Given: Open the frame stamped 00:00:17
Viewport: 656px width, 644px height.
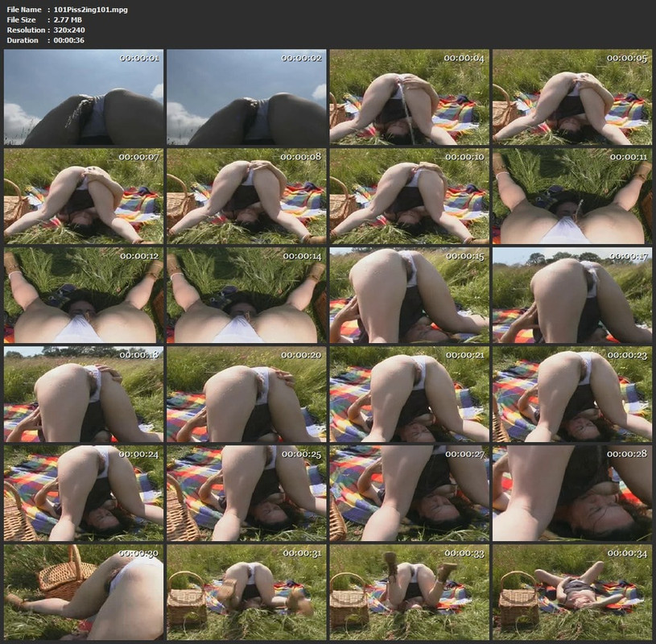Looking at the screenshot, I should (572, 295).
